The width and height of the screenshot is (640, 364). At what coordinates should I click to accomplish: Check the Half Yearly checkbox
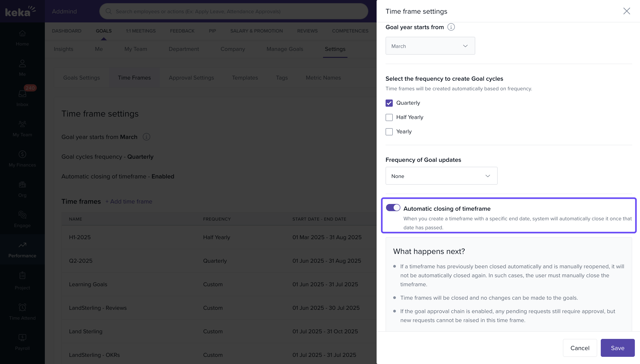coord(389,117)
